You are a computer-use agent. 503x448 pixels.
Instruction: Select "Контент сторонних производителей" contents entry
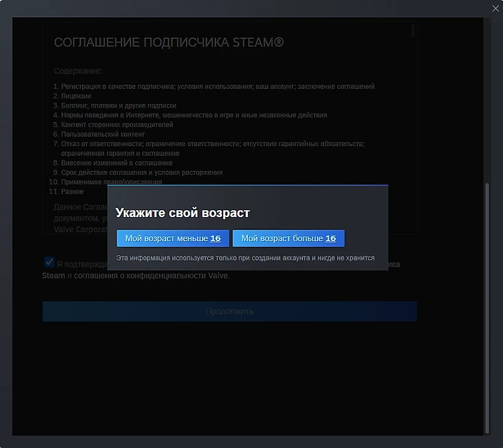point(116,125)
